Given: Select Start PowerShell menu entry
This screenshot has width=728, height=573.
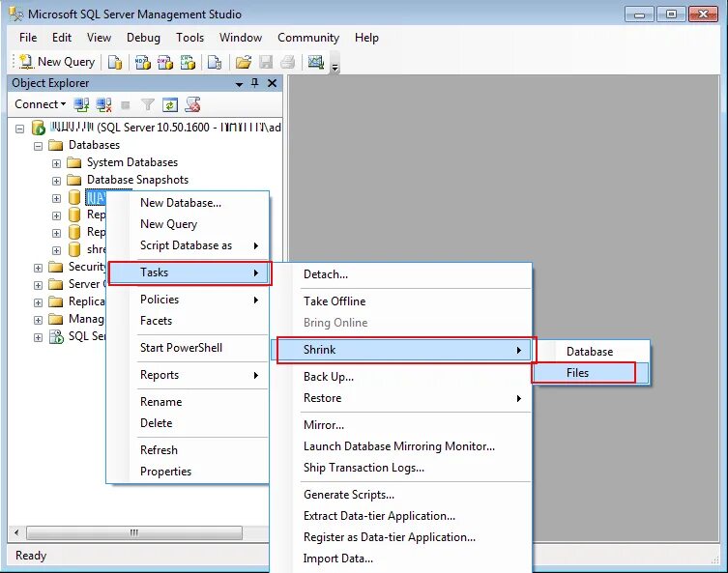Looking at the screenshot, I should point(188,348).
